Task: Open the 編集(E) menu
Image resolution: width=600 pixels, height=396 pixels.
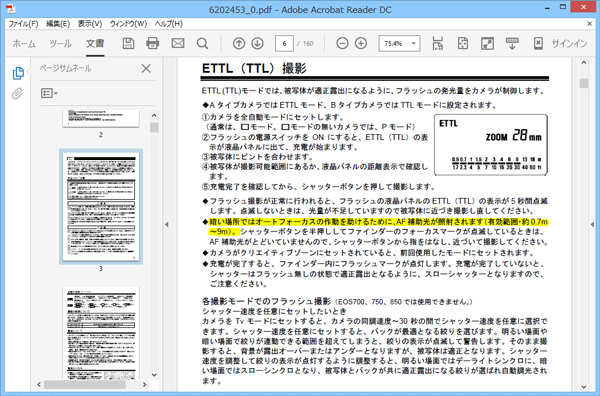Action: click(x=58, y=24)
